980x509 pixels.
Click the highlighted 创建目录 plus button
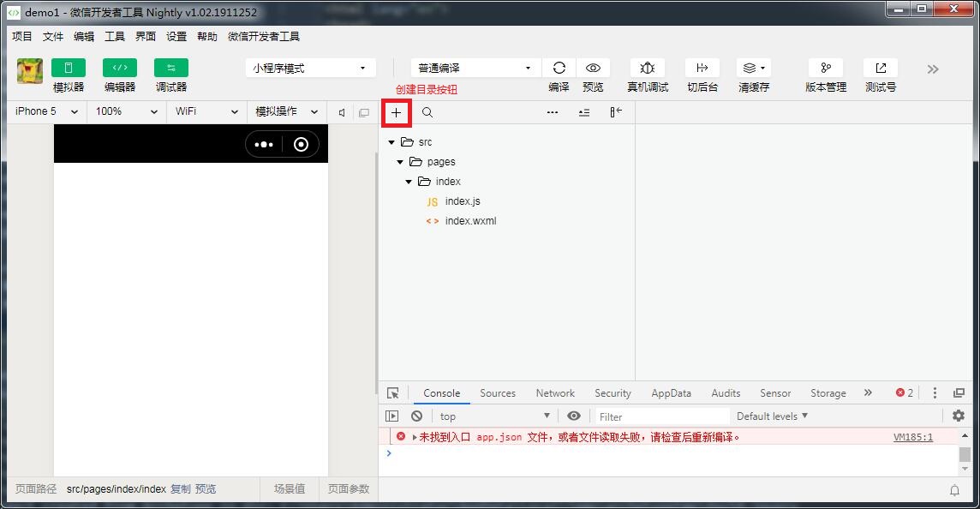click(396, 112)
